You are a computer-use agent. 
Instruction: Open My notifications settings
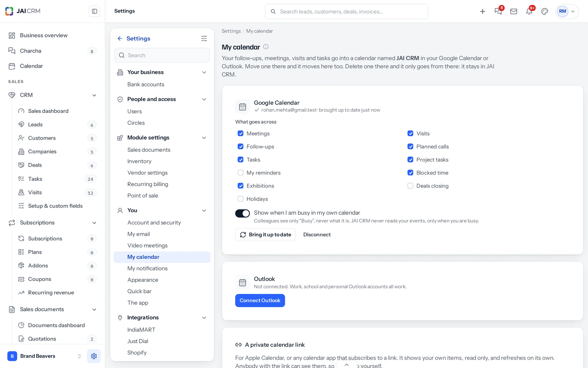point(162,268)
